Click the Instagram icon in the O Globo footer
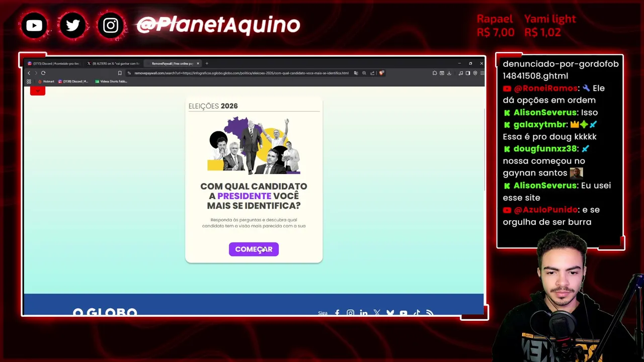The height and width of the screenshot is (362, 644). (350, 313)
